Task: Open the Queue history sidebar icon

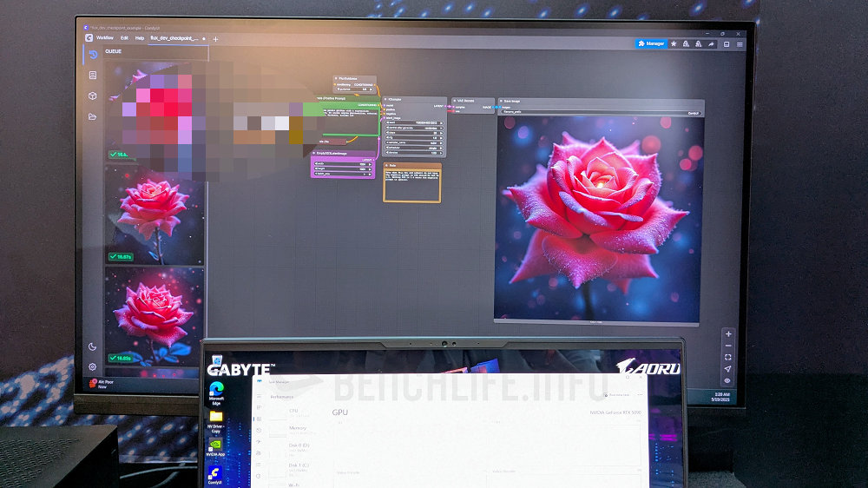Action: click(93, 55)
